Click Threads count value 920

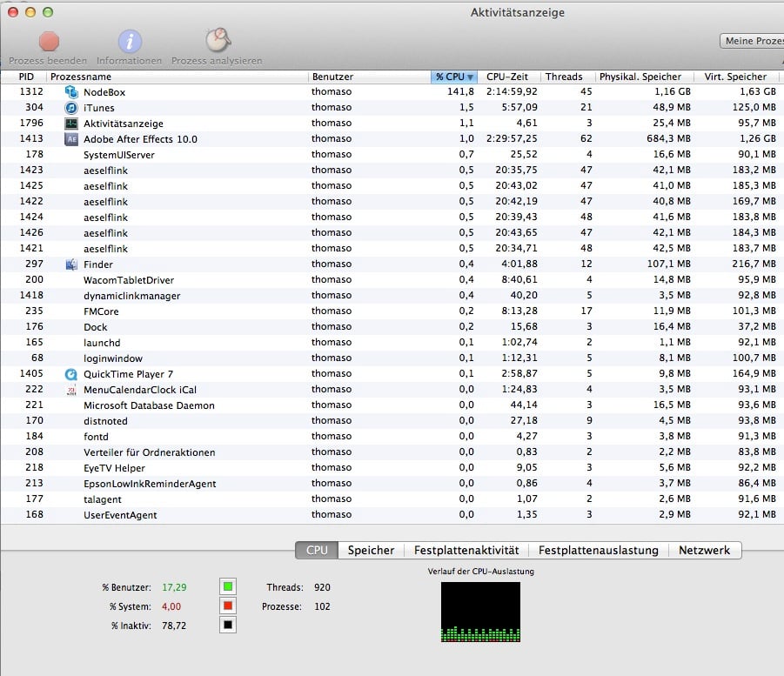322,587
